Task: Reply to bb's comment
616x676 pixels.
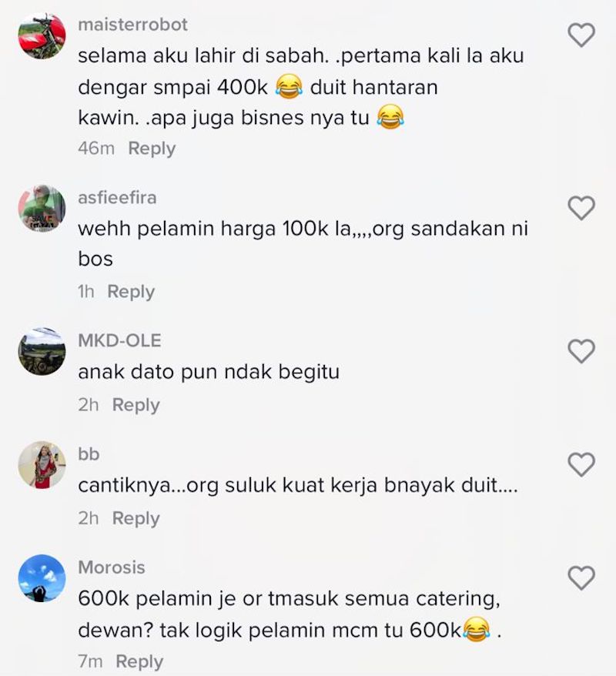Action: click(x=136, y=519)
